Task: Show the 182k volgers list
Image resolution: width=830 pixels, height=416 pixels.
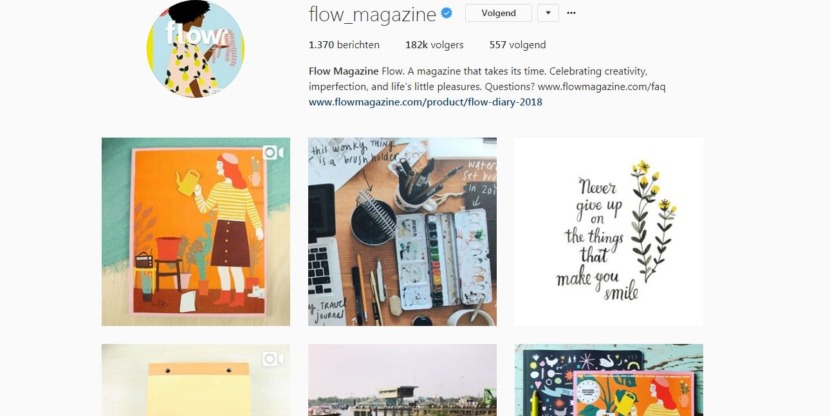Action: click(435, 45)
